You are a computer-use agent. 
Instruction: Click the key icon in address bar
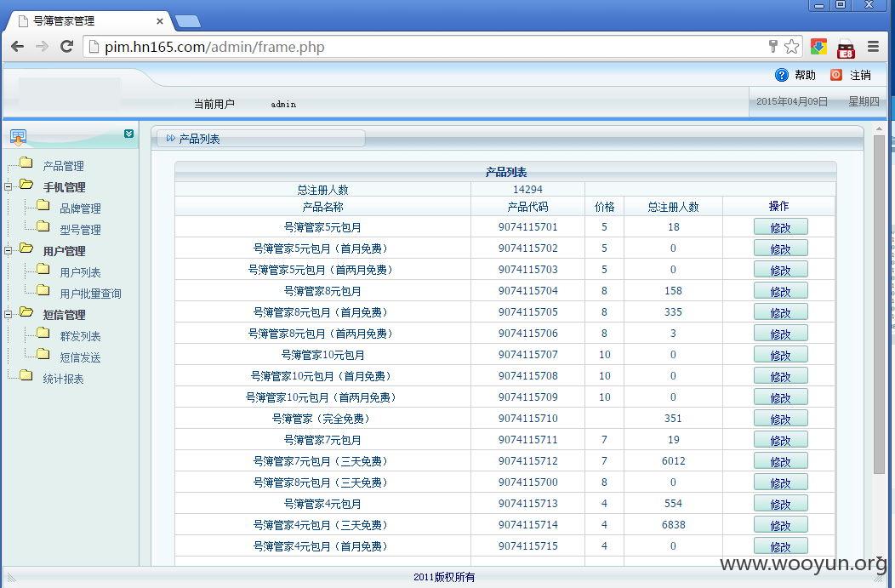[x=772, y=46]
